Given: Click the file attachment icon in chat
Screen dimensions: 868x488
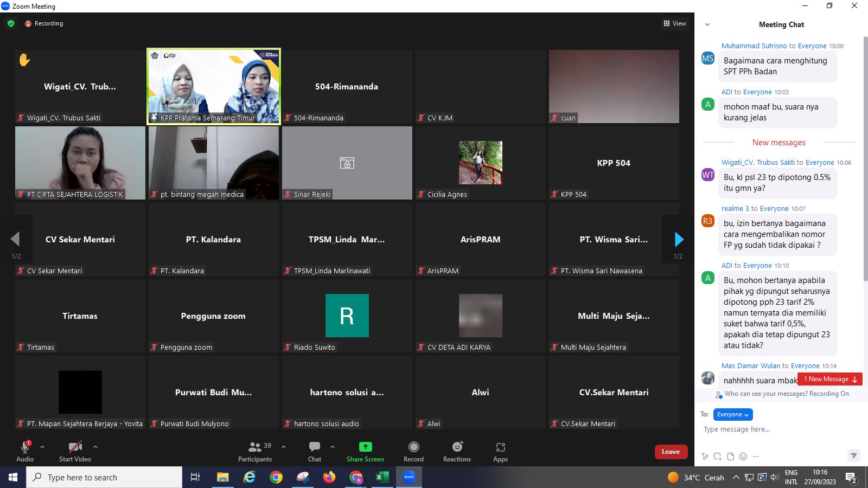Looking at the screenshot, I should coord(730,457).
